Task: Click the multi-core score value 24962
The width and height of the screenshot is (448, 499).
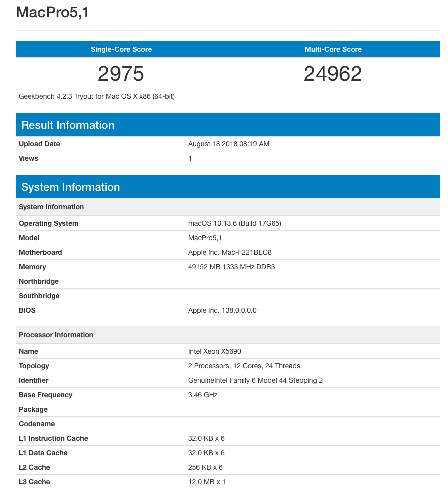Action: pyautogui.click(x=333, y=74)
